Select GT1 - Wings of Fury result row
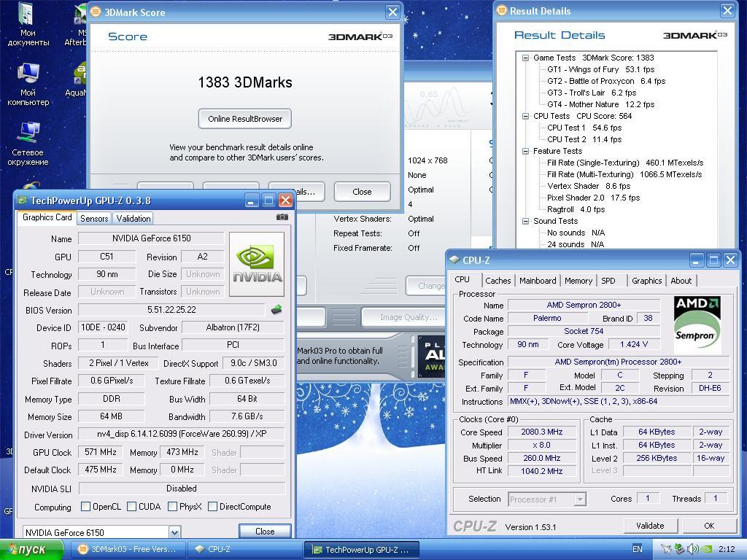This screenshot has width=747, height=560. pos(601,69)
